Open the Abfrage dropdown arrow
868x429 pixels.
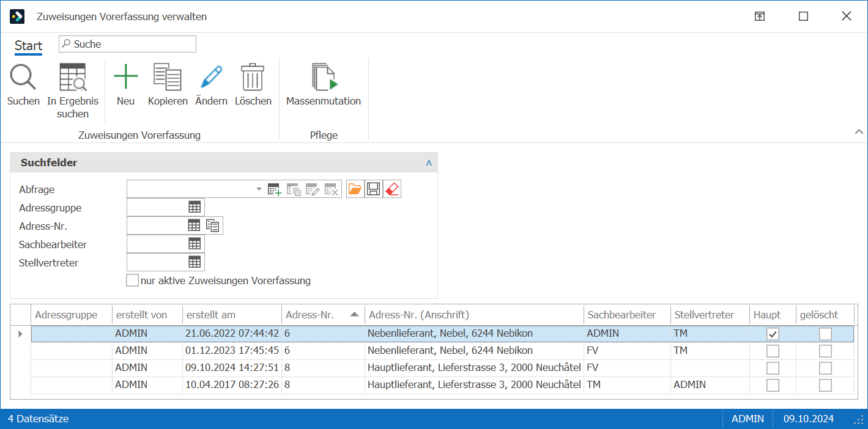259,189
